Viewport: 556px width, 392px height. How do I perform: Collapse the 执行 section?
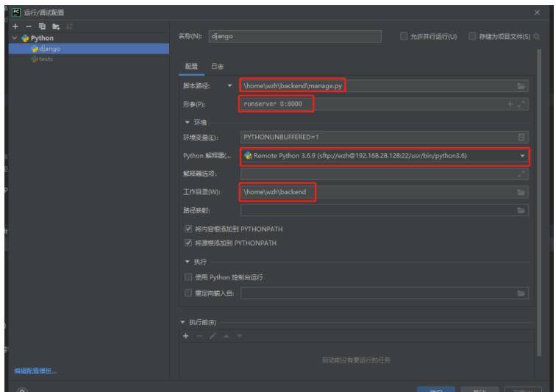coord(188,262)
